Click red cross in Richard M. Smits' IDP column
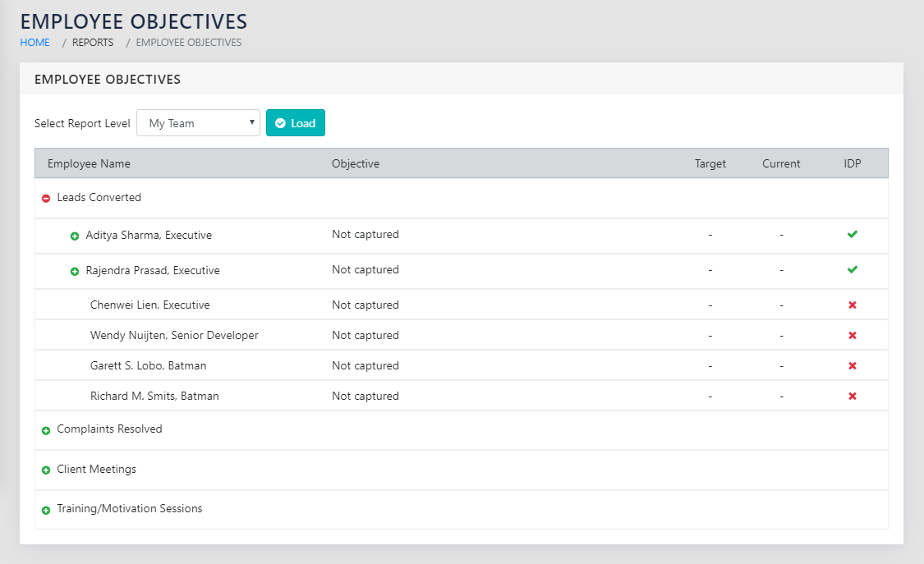924x564 pixels. click(852, 397)
